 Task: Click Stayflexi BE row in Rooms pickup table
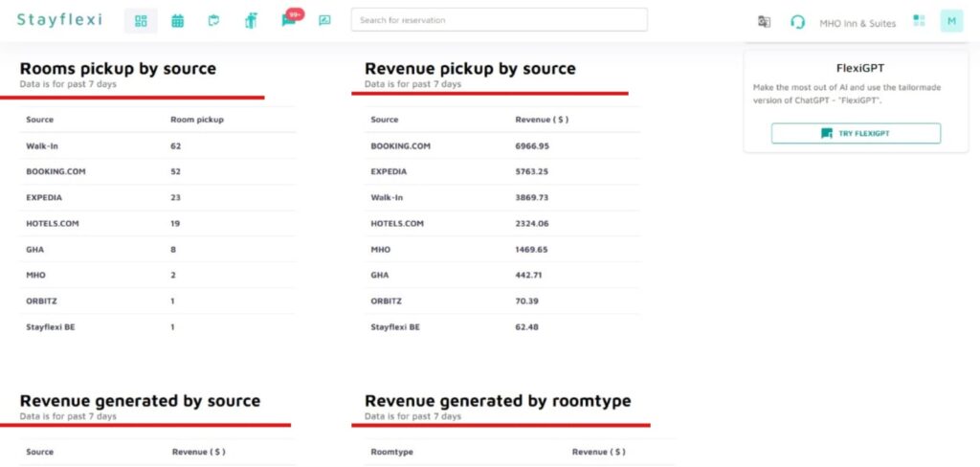158,327
